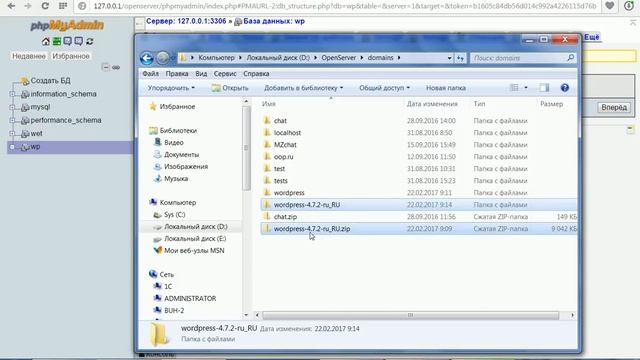
Task: Click the Сервер: 127.0.0.1:3306 breadcrumb link
Action: (186, 21)
